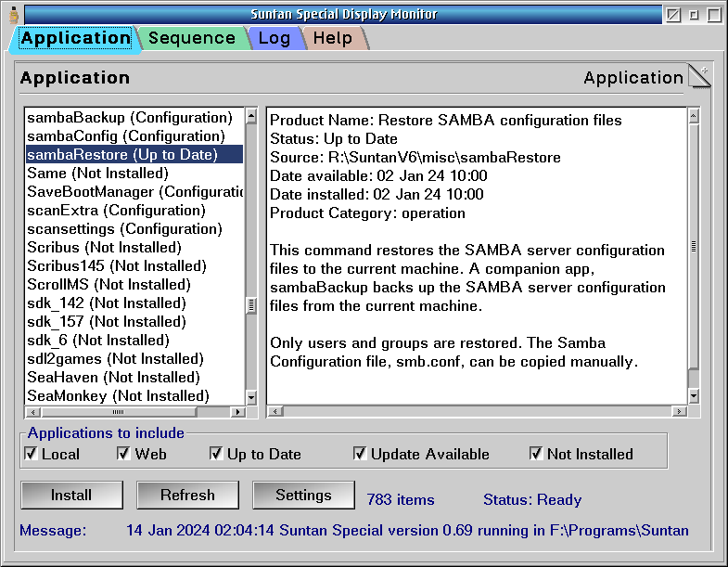Click the hide window button in title bar
Viewport: 728px width, 567px height.
[x=673, y=15]
